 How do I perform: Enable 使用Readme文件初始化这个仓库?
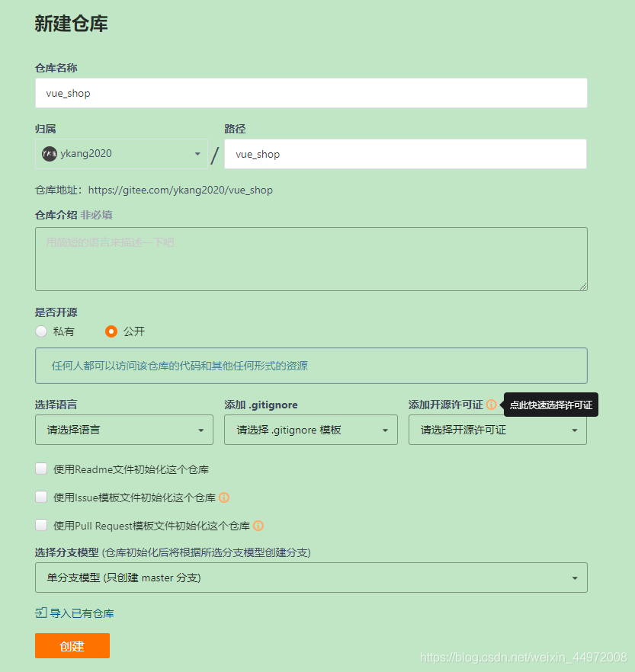pos(41,469)
